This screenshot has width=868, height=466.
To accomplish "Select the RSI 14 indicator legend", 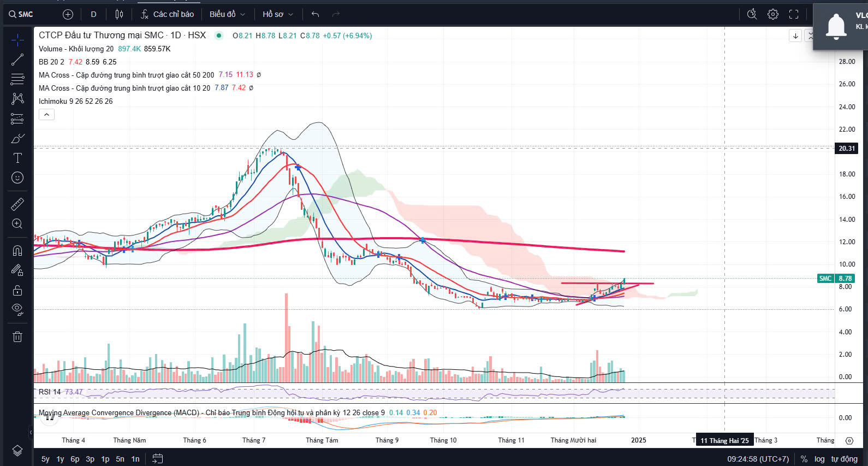I will (x=50, y=392).
